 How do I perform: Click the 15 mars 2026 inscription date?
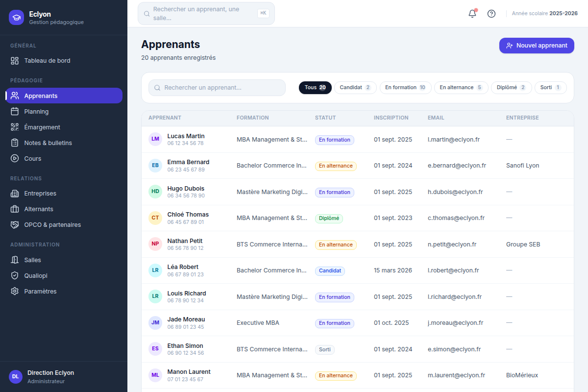[393, 270]
